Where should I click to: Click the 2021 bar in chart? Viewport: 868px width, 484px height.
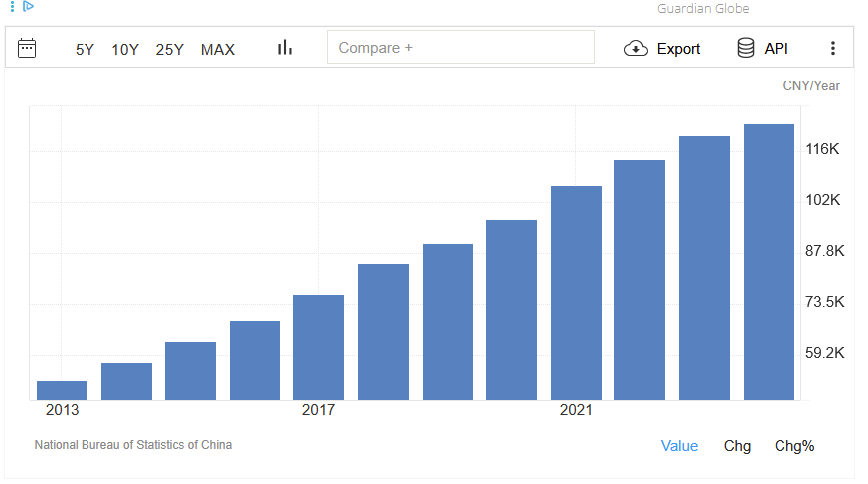click(576, 292)
